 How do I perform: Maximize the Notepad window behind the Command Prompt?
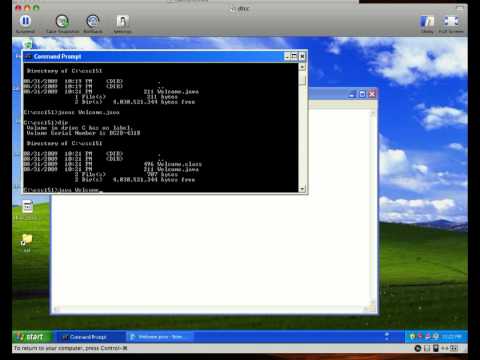click(362, 94)
